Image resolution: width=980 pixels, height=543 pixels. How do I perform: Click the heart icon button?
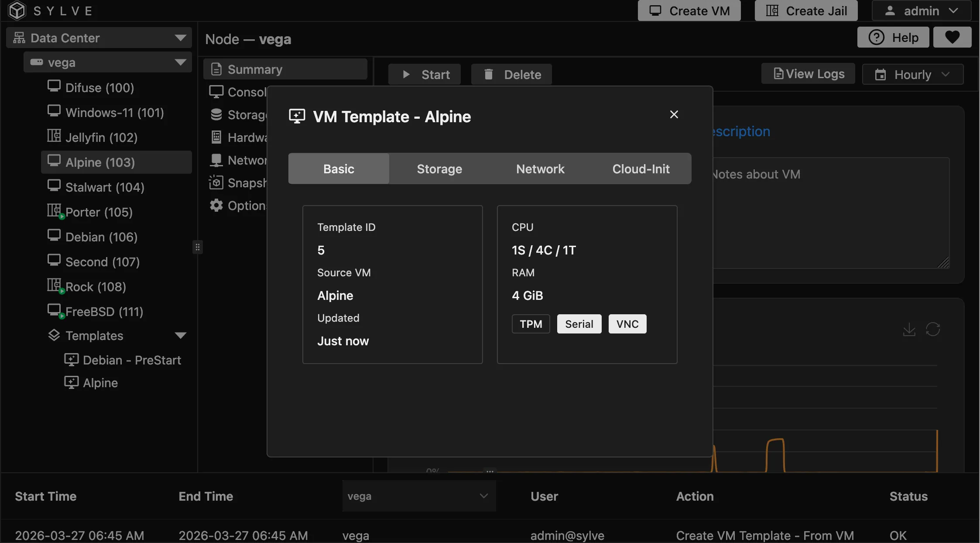(952, 38)
